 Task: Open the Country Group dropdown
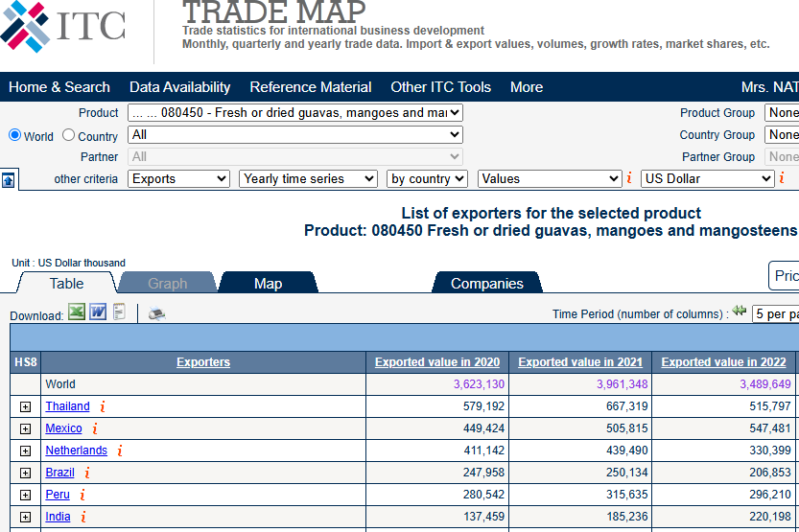coord(782,134)
